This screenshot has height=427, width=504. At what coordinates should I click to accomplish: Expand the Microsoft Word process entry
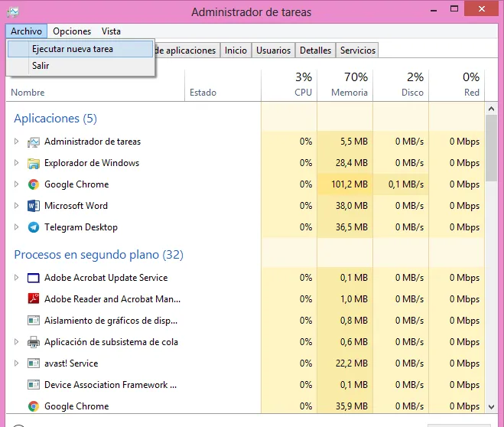tap(17, 206)
